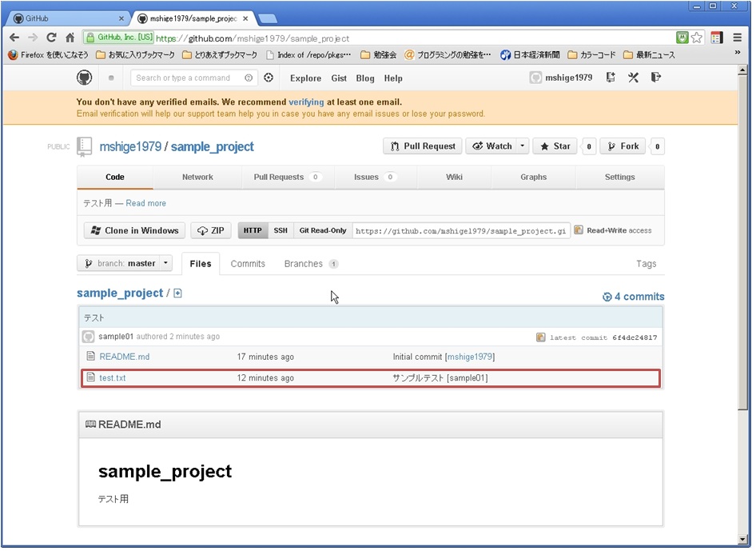Screen dimensions: 756x551
Task: Fork the sample_project repository
Action: tap(623, 146)
